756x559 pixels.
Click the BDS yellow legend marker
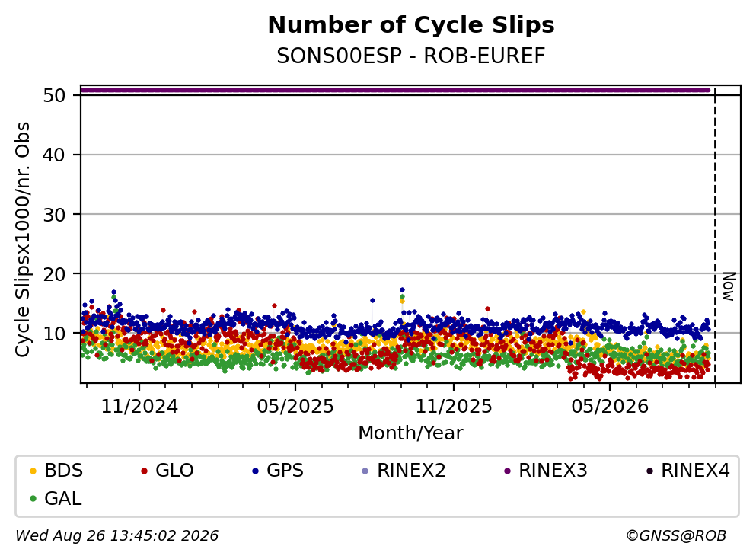[x=33, y=471]
